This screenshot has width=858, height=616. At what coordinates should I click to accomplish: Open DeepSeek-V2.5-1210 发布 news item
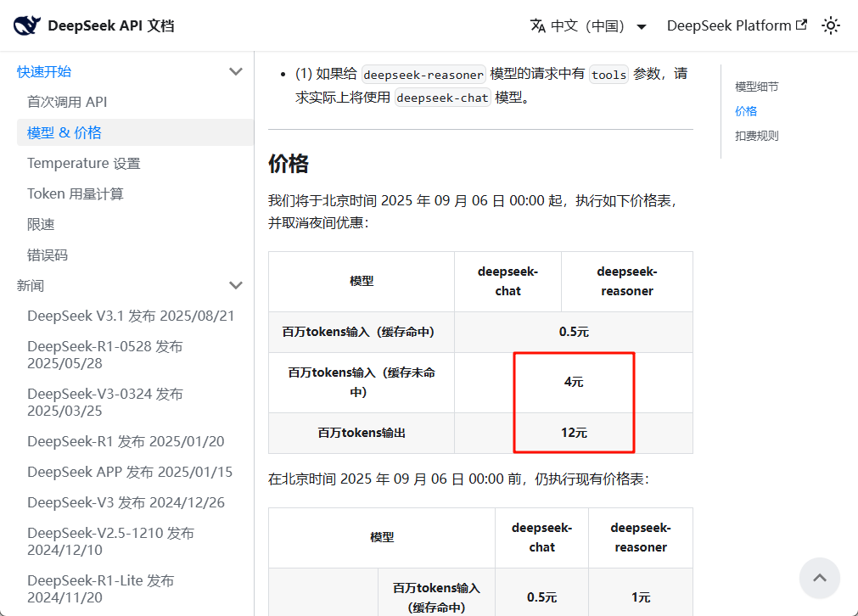coord(110,541)
